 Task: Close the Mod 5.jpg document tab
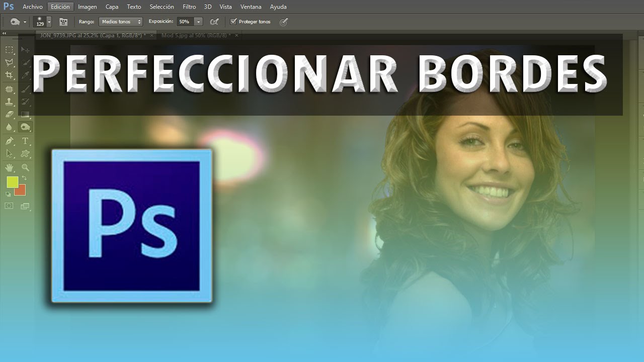(x=236, y=35)
